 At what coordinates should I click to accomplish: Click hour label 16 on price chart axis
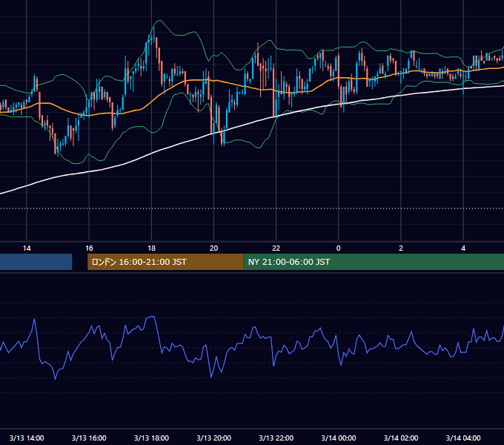point(89,248)
